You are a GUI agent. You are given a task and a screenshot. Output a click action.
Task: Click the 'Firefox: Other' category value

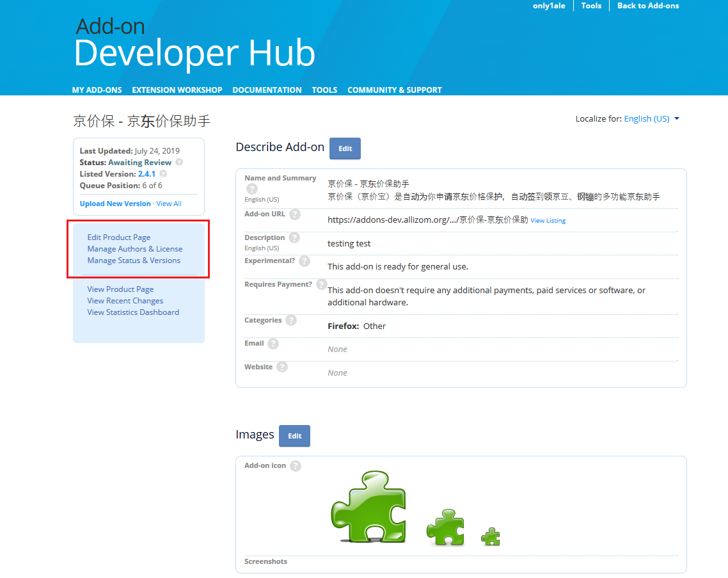tap(356, 326)
